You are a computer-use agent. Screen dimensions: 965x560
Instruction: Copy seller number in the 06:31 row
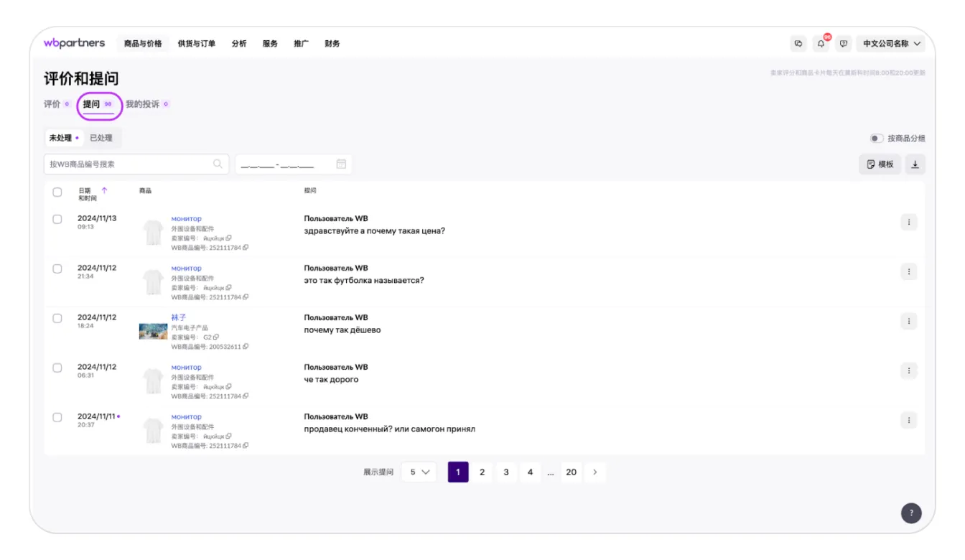[x=228, y=386]
